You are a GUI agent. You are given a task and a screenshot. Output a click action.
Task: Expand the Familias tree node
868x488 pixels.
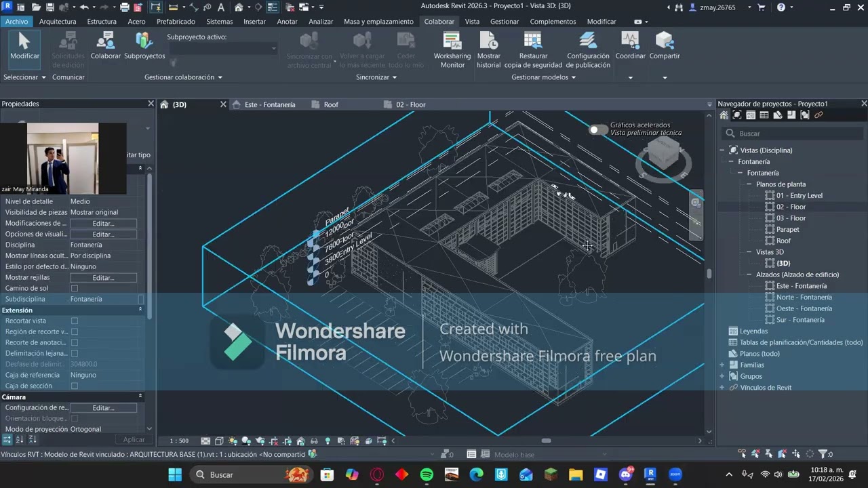coord(722,365)
